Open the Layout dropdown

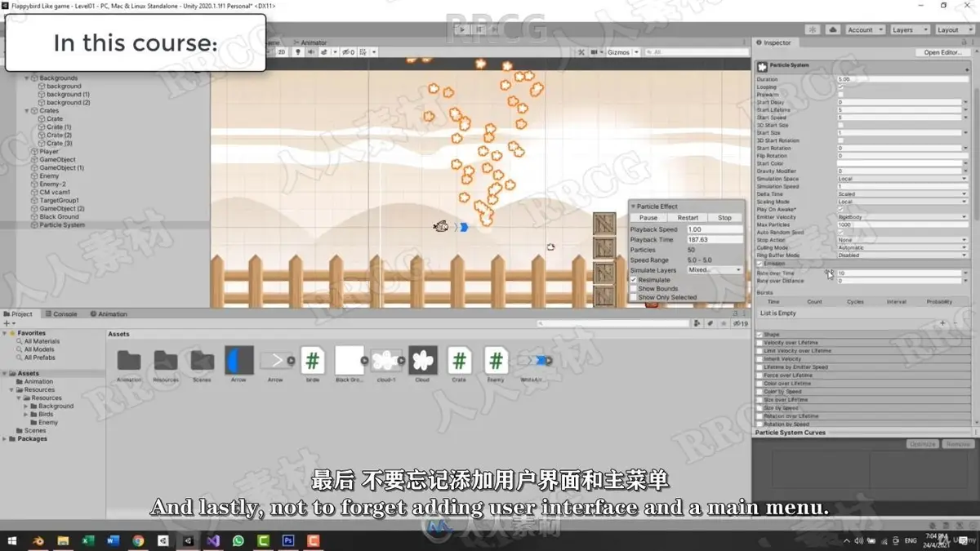click(955, 29)
